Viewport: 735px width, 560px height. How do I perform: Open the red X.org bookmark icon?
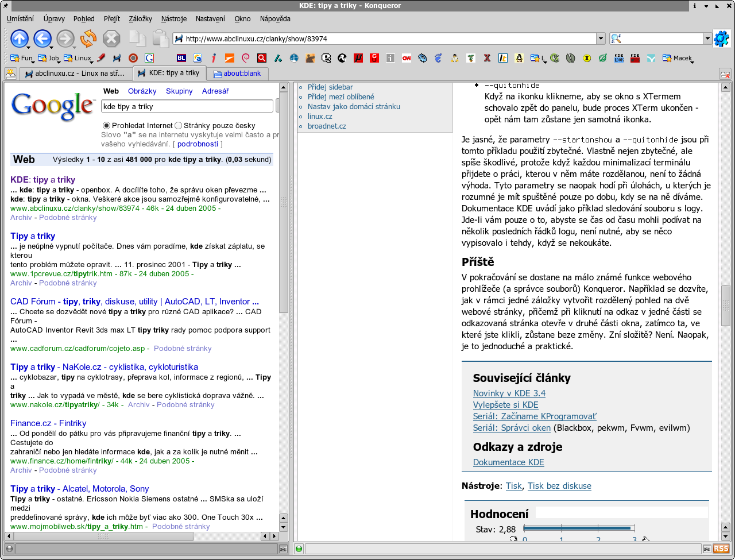[x=487, y=57]
